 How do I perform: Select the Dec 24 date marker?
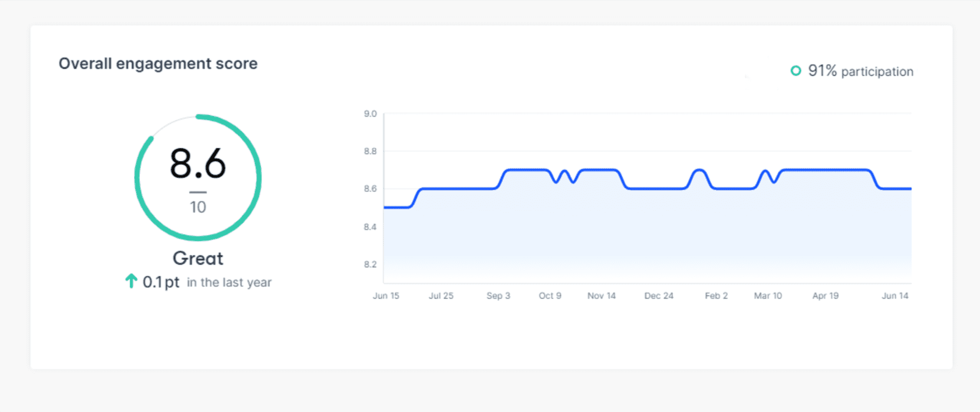658,296
